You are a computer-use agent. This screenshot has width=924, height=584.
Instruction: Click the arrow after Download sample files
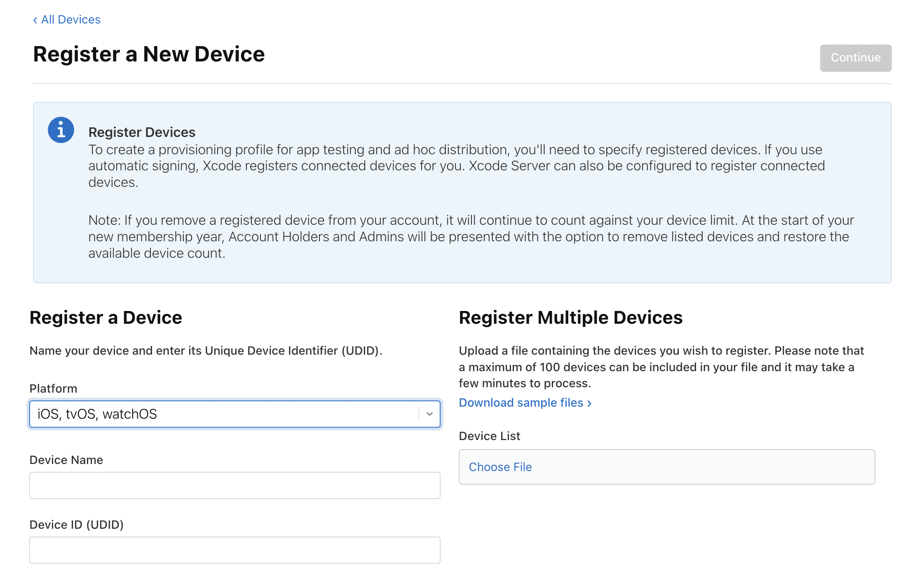pyautogui.click(x=589, y=403)
